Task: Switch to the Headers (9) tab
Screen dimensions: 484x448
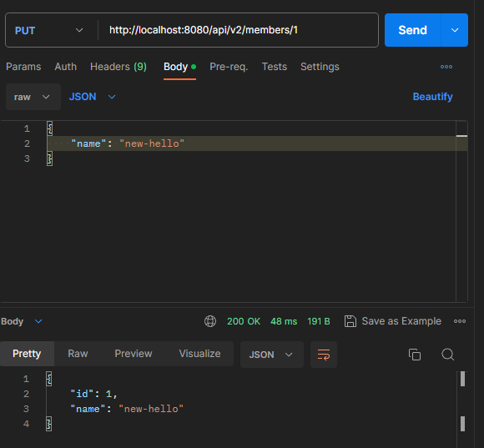Action: click(118, 67)
